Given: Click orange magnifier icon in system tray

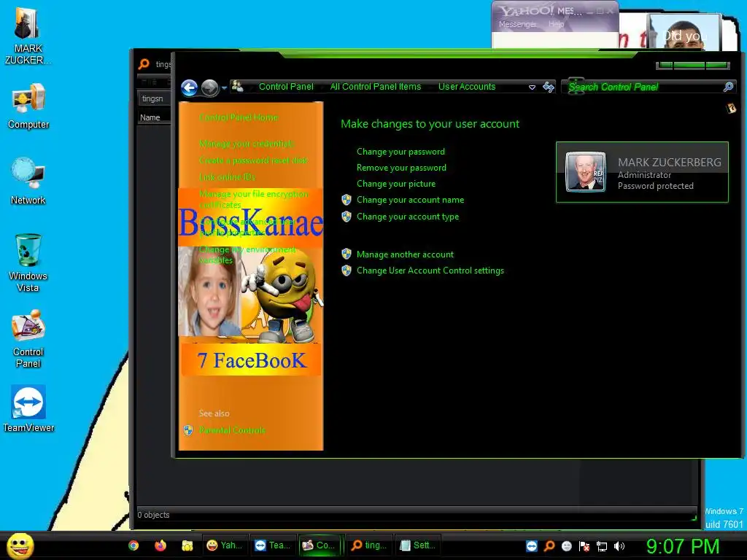Looking at the screenshot, I should click(549, 546).
